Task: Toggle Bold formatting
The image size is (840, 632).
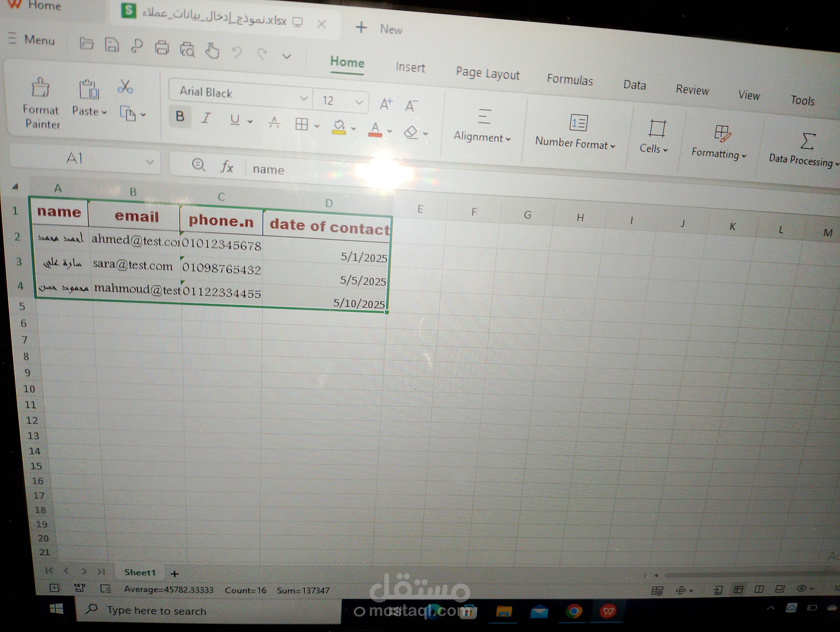Action: pyautogui.click(x=180, y=116)
